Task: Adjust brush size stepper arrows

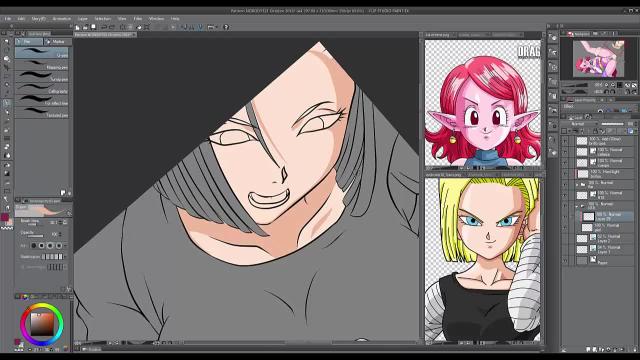Action: click(61, 222)
